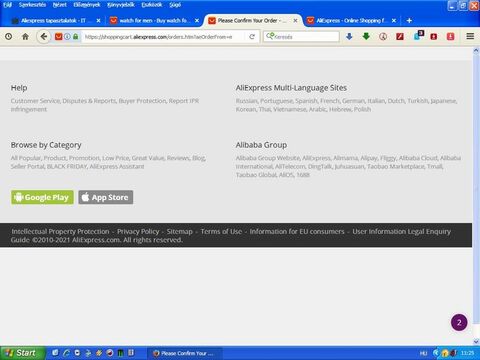Open the Privacy Policy footer link
480x360 pixels.
pyautogui.click(x=138, y=231)
